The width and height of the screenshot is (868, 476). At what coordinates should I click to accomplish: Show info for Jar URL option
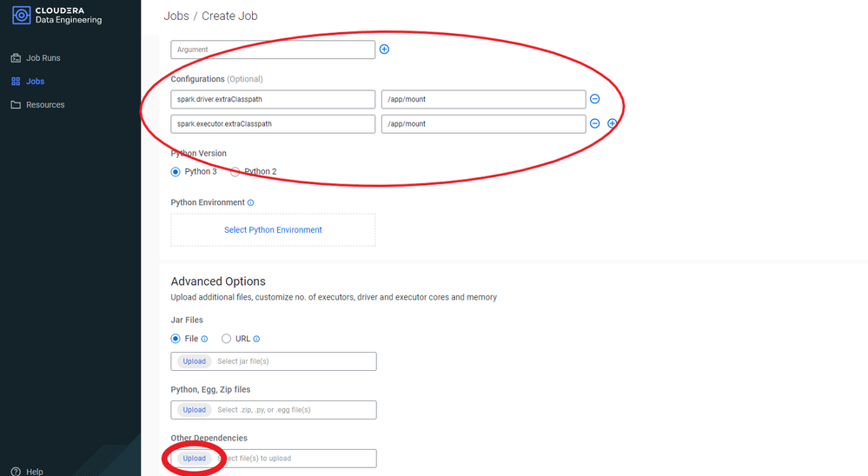coord(256,339)
